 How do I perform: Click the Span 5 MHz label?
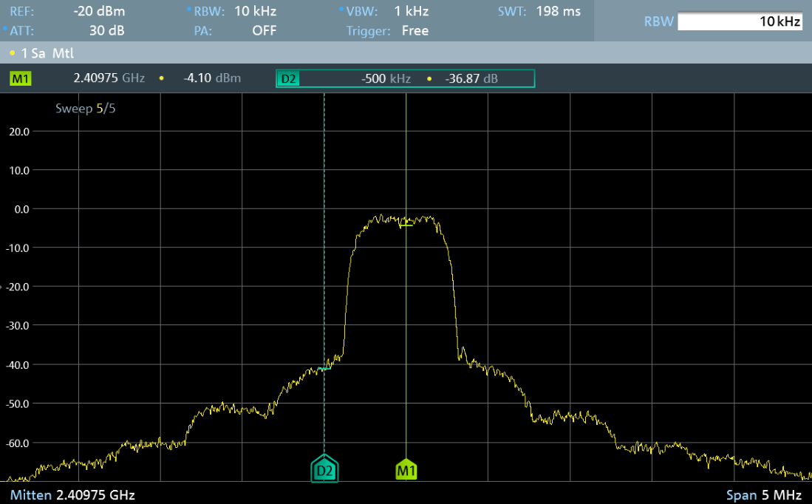click(764, 494)
